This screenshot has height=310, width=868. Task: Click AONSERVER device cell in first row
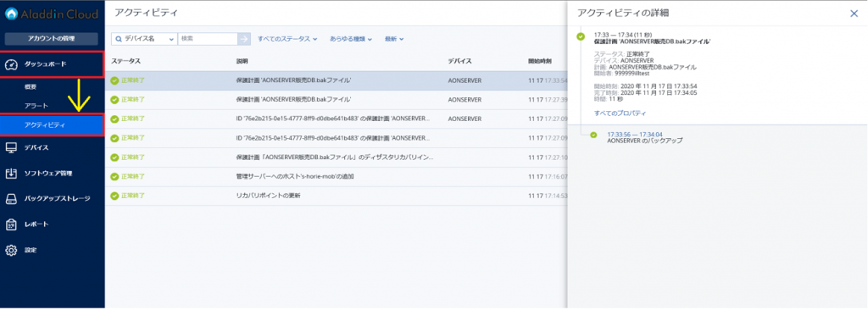465,80
